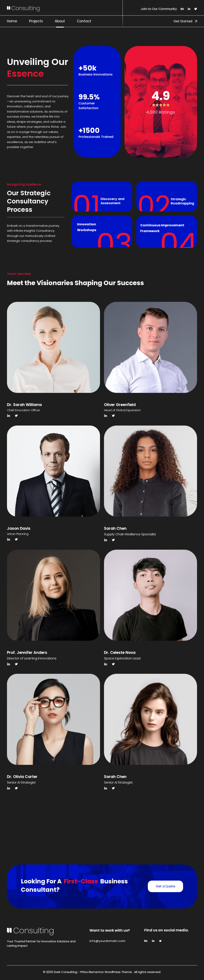Go to the Home menu item
The height and width of the screenshot is (980, 204).
[x=12, y=21]
